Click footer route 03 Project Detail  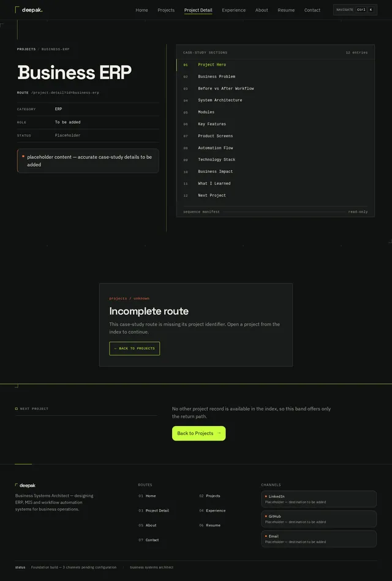(x=154, y=511)
